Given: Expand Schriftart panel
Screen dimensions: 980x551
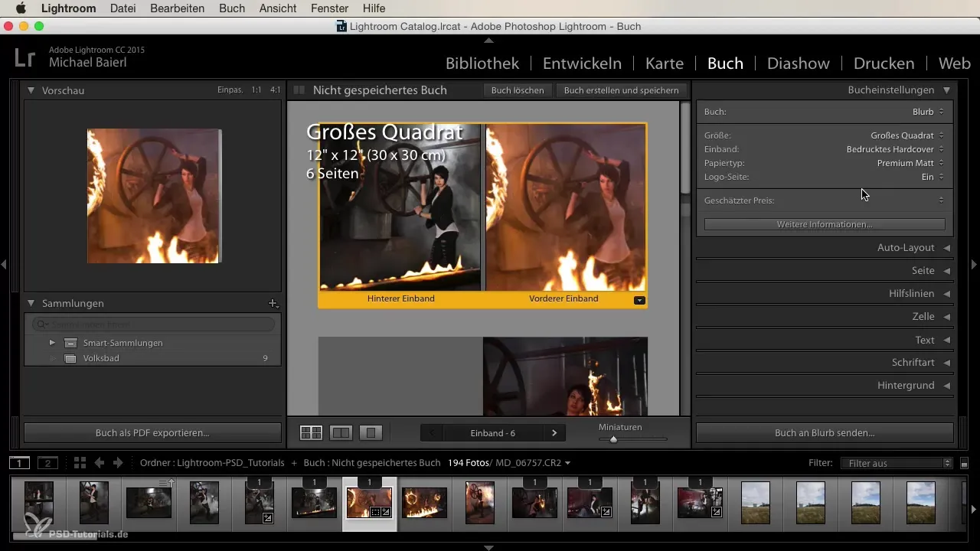Looking at the screenshot, I should (x=947, y=363).
